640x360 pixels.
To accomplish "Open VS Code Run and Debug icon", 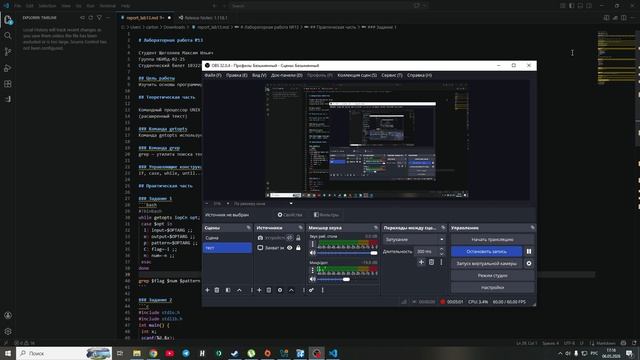I will click(x=8, y=68).
